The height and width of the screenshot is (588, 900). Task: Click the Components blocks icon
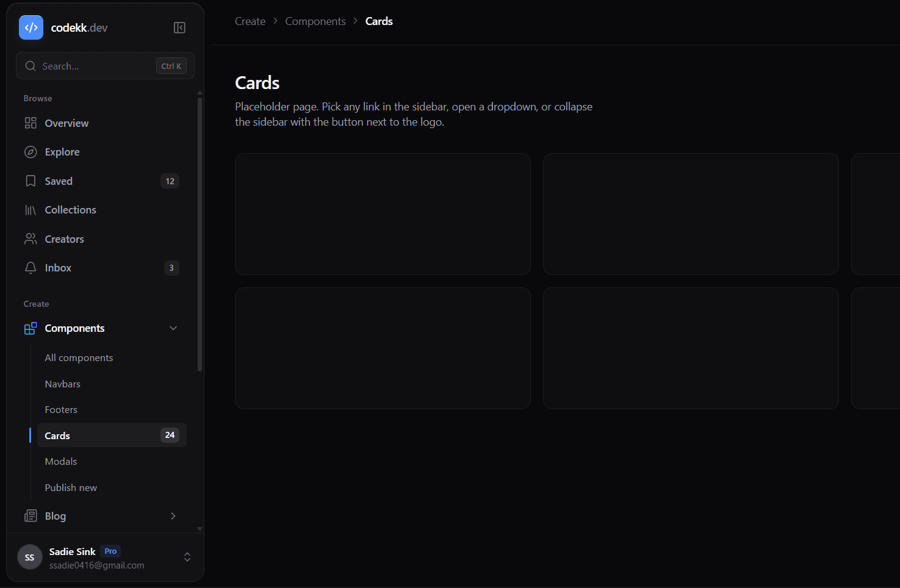(31, 328)
